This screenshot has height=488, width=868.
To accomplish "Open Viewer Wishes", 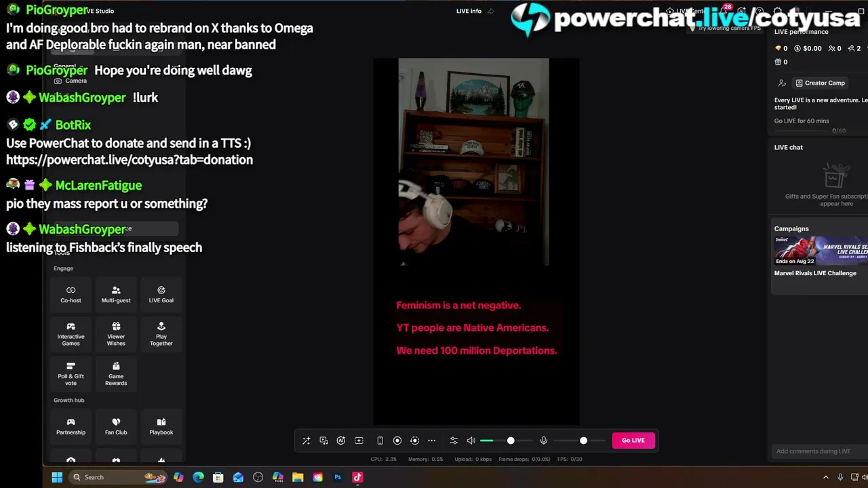I will tap(116, 334).
